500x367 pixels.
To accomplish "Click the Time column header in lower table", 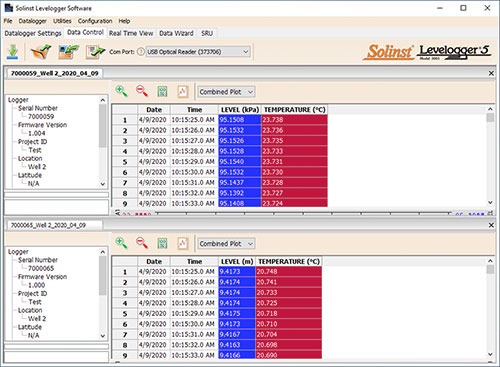I will pyautogui.click(x=194, y=262).
